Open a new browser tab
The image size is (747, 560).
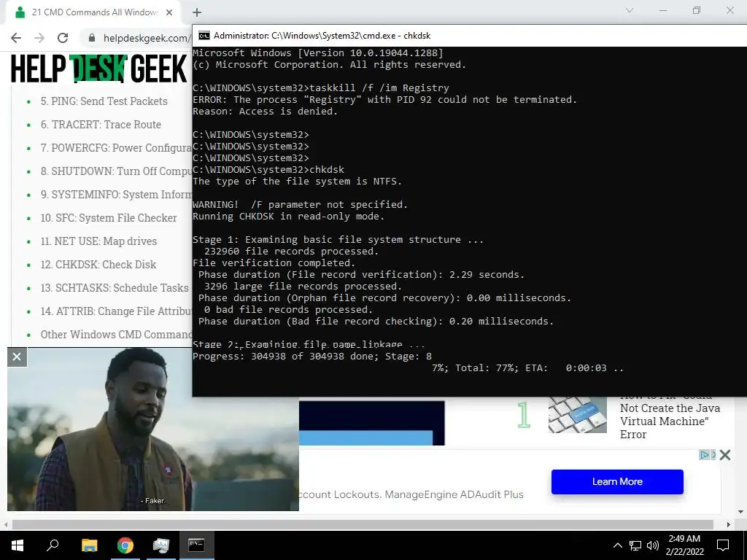197,12
